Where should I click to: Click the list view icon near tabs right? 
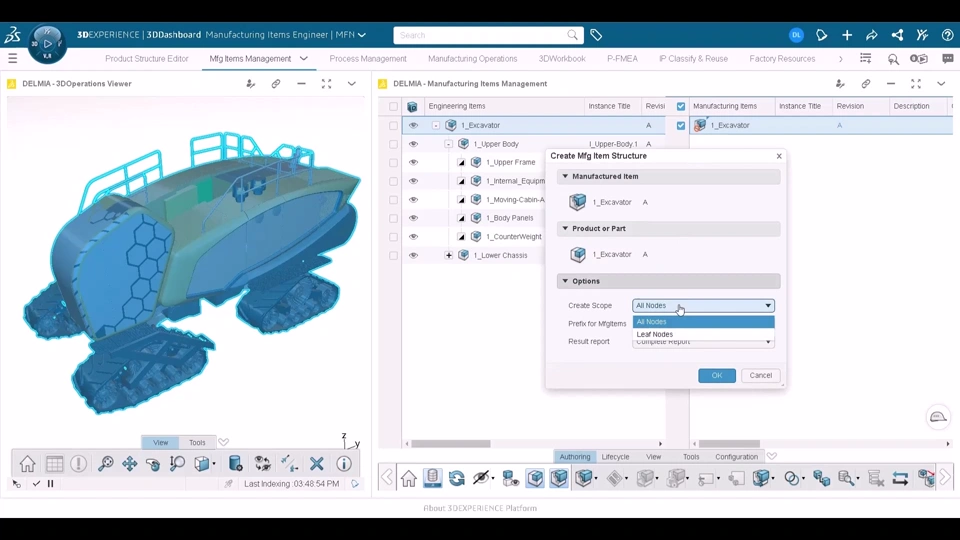[866, 59]
